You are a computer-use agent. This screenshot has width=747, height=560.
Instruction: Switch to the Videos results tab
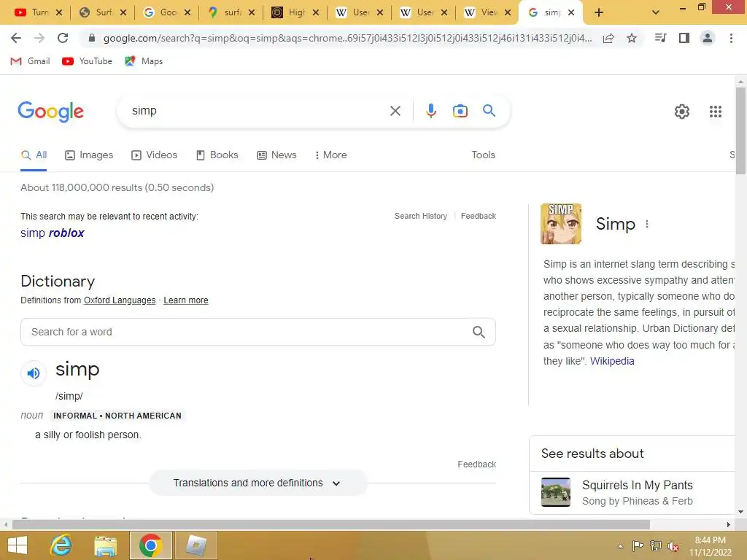tap(155, 155)
